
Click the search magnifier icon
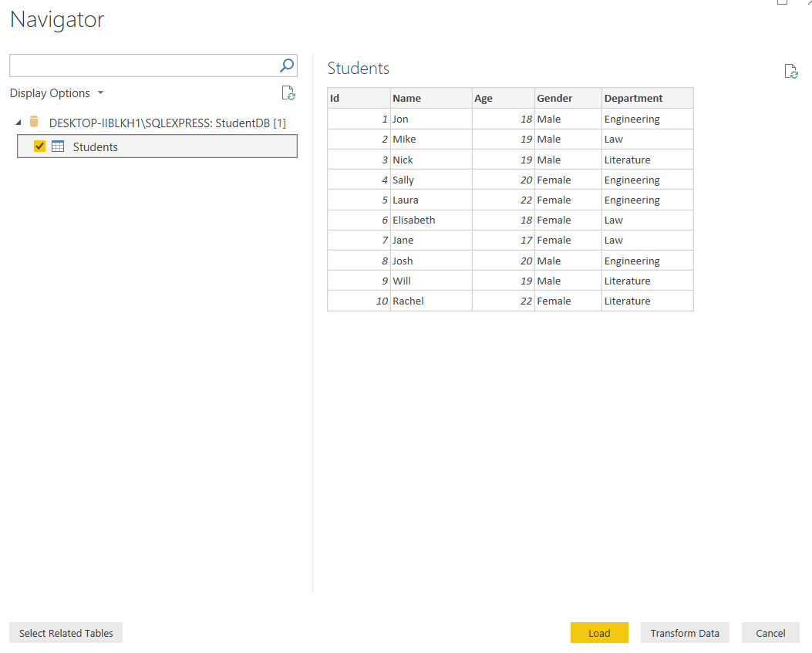point(287,66)
